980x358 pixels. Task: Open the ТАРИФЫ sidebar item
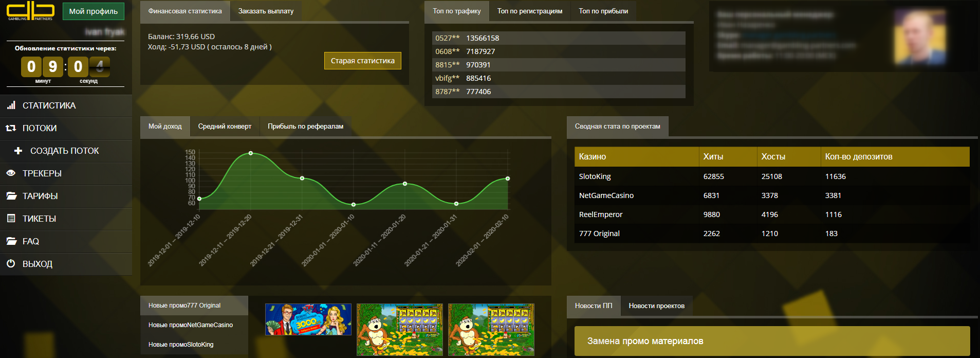[x=66, y=196]
